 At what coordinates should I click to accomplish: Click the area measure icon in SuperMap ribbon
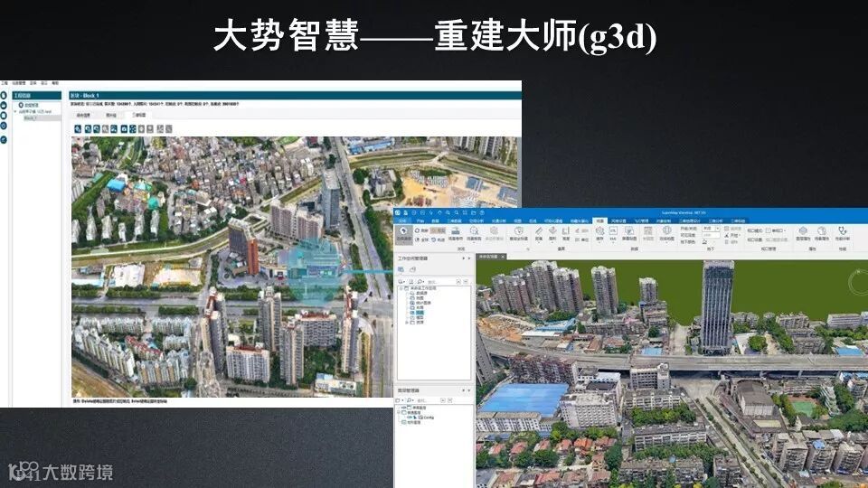click(552, 232)
